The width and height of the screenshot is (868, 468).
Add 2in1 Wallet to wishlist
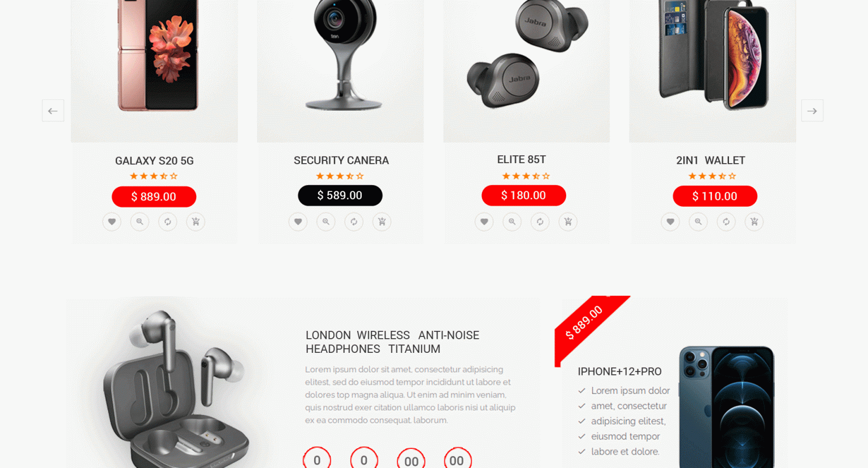pyautogui.click(x=670, y=222)
